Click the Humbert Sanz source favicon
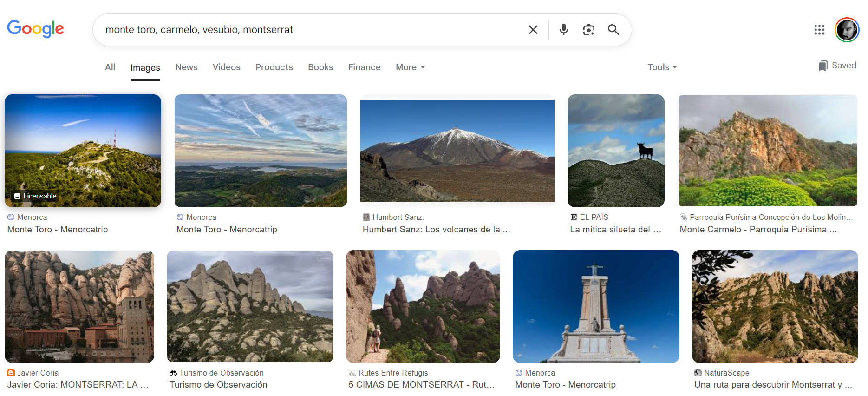 tap(366, 217)
